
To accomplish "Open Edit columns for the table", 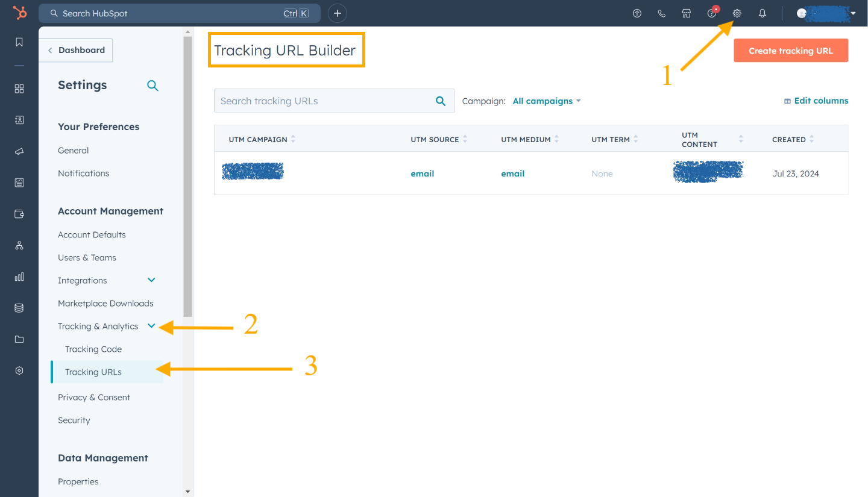I will tap(816, 101).
